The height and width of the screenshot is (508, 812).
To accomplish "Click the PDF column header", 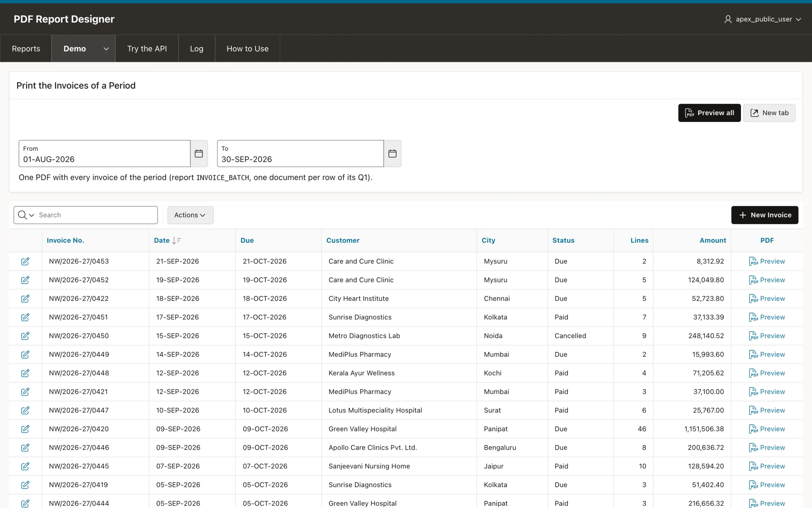I will 767,240.
